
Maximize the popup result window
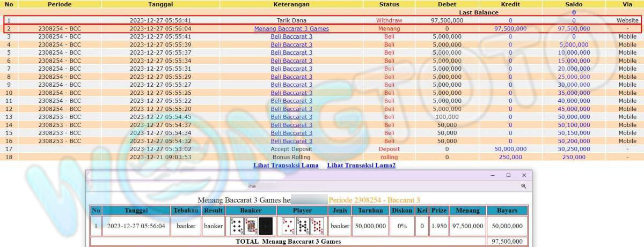point(508,175)
